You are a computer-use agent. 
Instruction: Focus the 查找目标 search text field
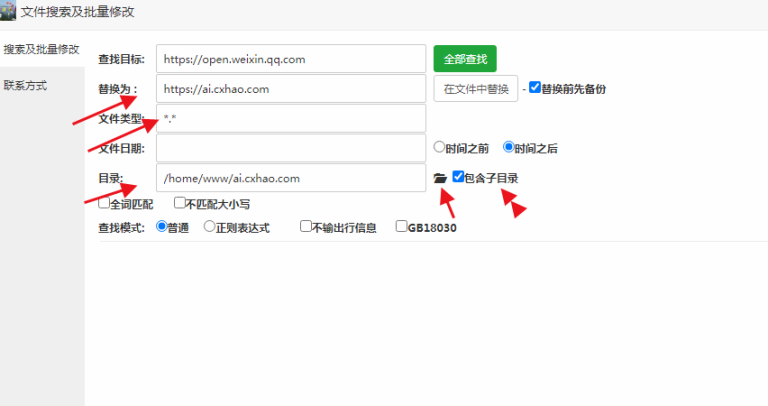point(290,59)
